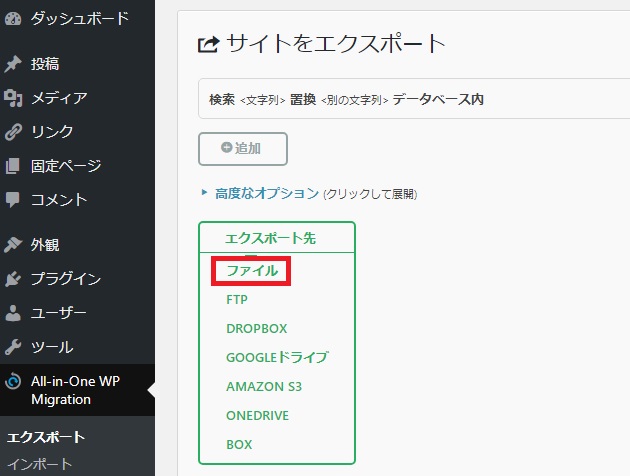Click the Users (ユーザー) person icon
This screenshot has width=630, height=476.
13,313
